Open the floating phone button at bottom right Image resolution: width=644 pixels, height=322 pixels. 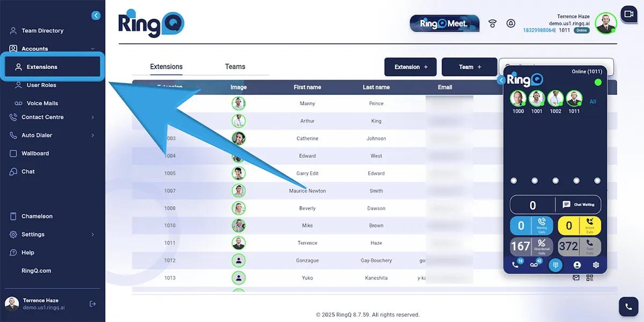[628, 307]
